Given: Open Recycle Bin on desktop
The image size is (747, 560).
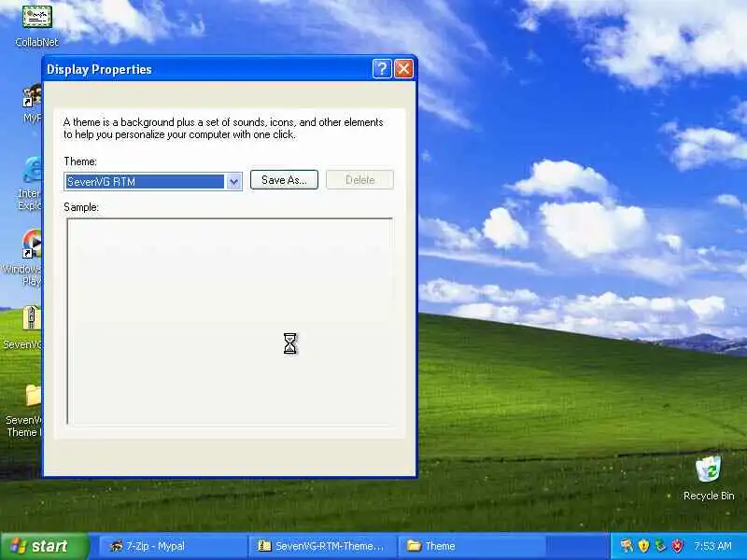Looking at the screenshot, I should click(709, 479).
